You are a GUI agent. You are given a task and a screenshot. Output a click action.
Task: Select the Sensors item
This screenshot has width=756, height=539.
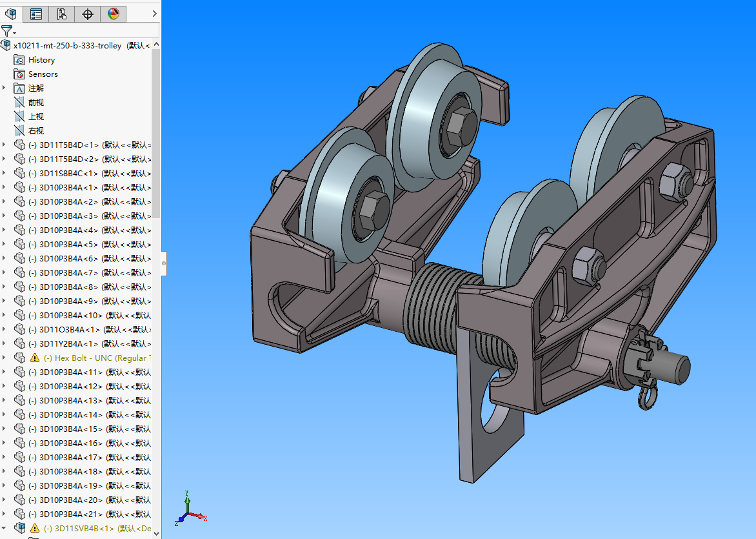(x=43, y=74)
